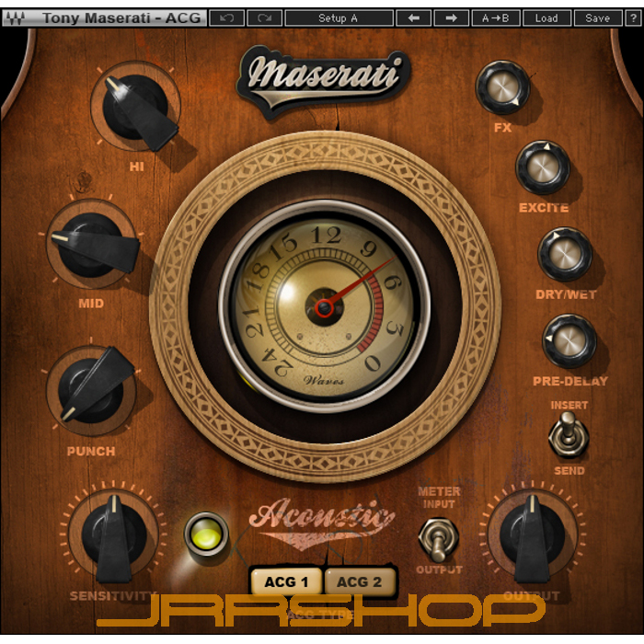
Task: Click the Save preset button
Action: (598, 18)
